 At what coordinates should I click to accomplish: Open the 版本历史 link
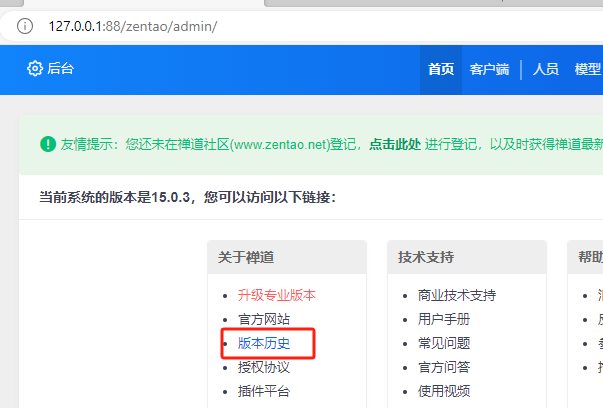point(264,343)
